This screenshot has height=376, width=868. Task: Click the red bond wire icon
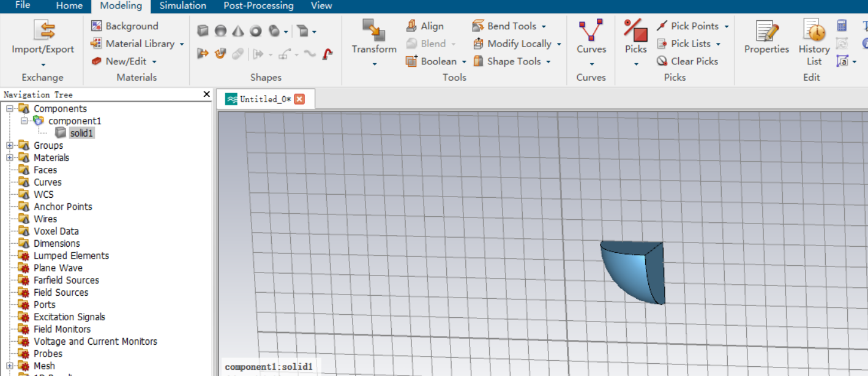pyautogui.click(x=327, y=54)
